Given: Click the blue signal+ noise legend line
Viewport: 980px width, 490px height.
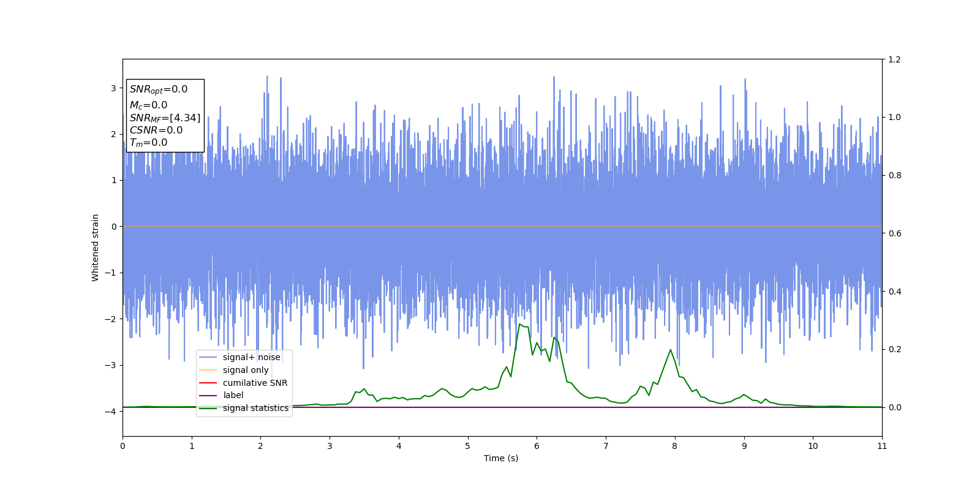Looking at the screenshot, I should [x=208, y=358].
